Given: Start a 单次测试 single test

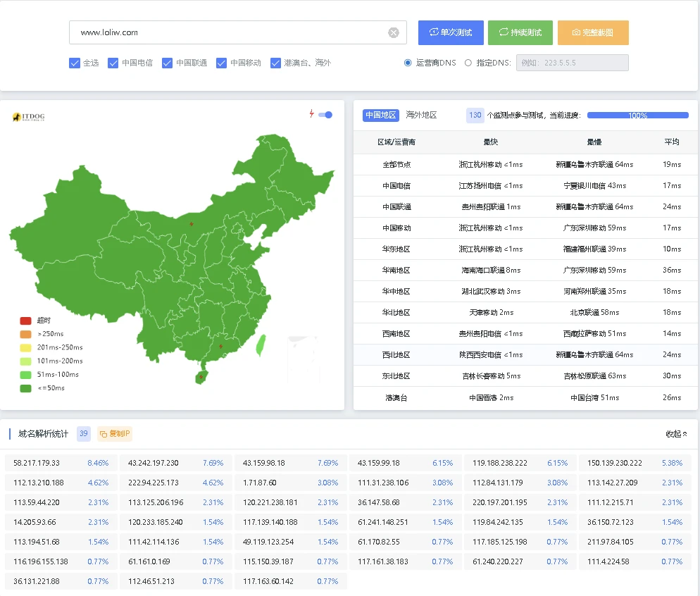Looking at the screenshot, I should [x=451, y=32].
